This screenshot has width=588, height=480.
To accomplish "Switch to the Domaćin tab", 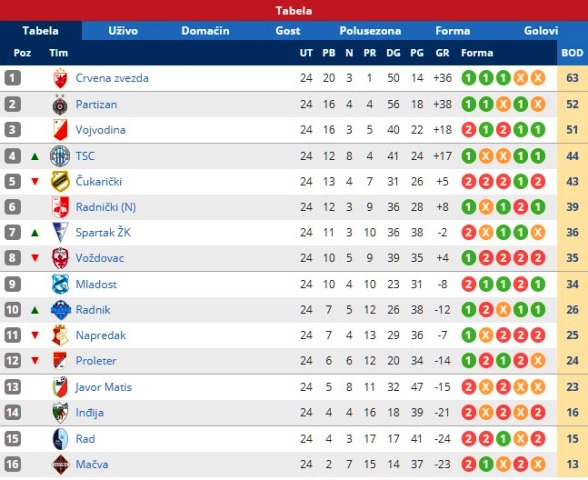I will click(205, 31).
